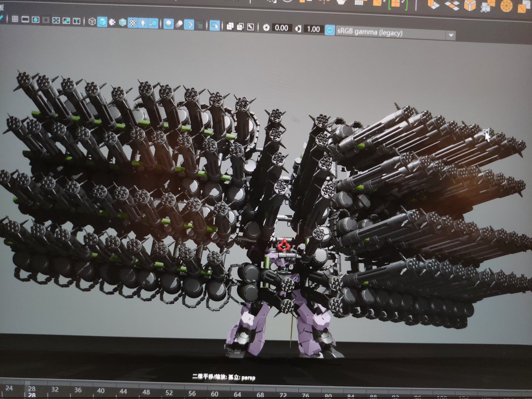Toggle the safe action icon
532x399 pixels.
[66, 20]
